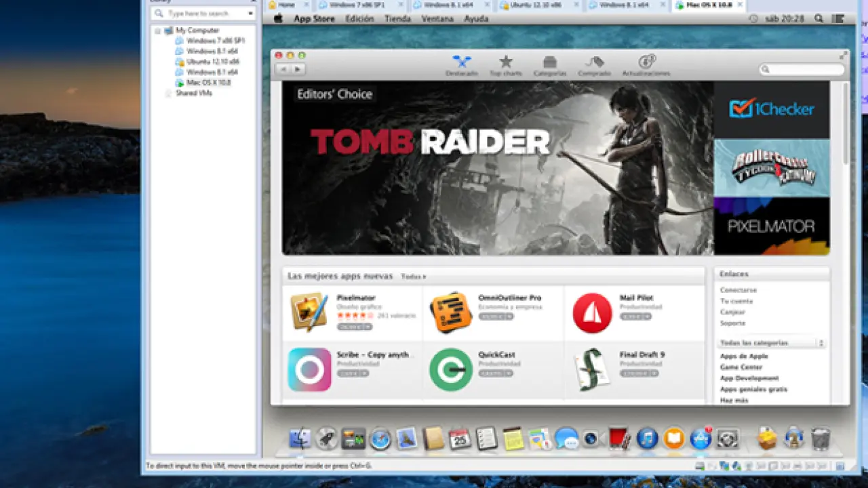Open the Tomb Raider featured banner
This screenshot has width=868, height=488.
click(497, 167)
